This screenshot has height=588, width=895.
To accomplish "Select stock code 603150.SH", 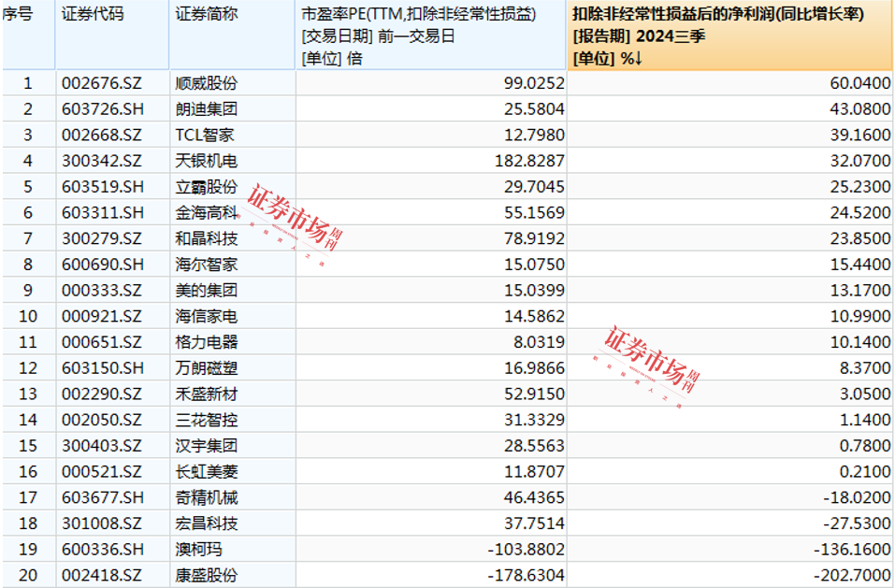I will pos(103,368).
